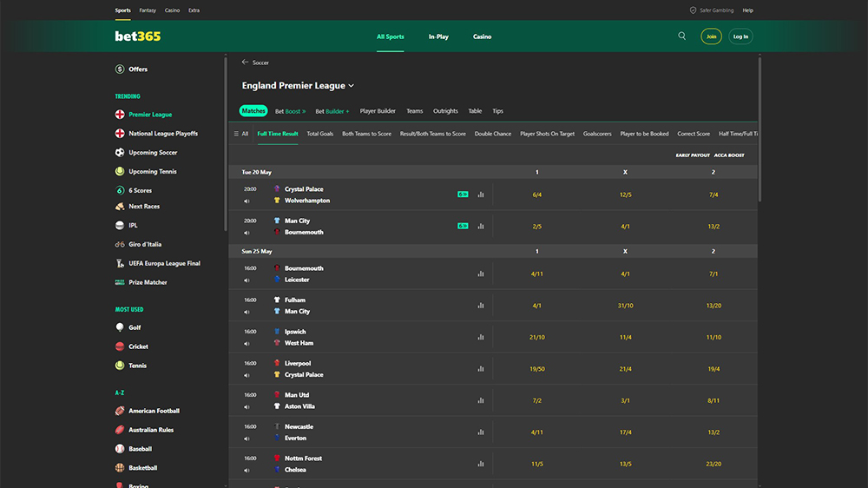Open Prize Matcher from sidebar
Image resolution: width=868 pixels, height=488 pixels.
pyautogui.click(x=148, y=282)
